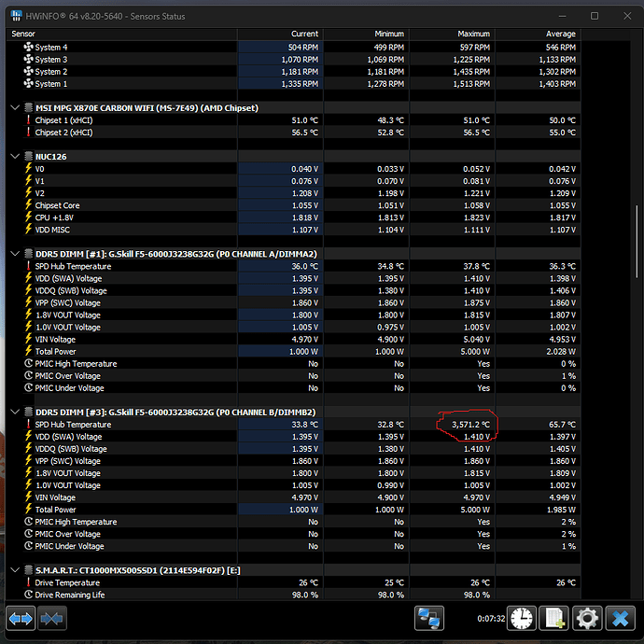644x644 pixels.
Task: Click lightning icon beside DIMM #1 VIN Voltage
Action: coord(28,339)
